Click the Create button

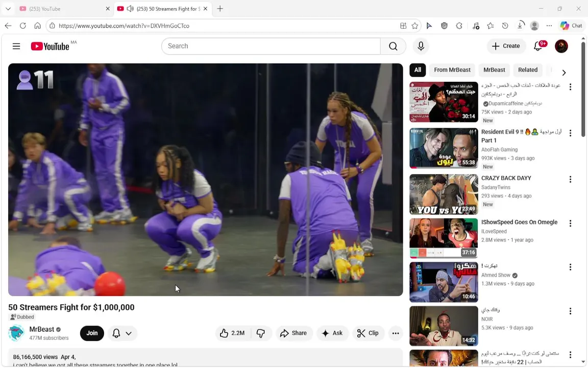coord(506,46)
